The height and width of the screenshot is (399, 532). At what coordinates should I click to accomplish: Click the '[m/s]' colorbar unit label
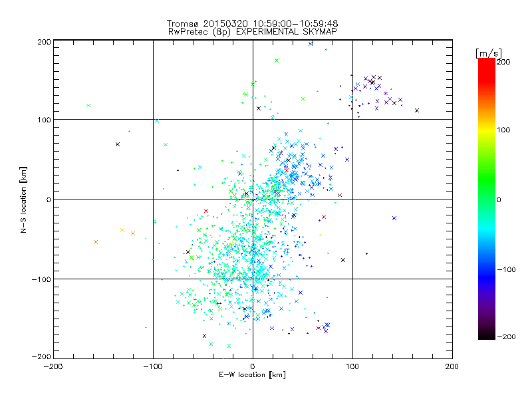coord(488,53)
